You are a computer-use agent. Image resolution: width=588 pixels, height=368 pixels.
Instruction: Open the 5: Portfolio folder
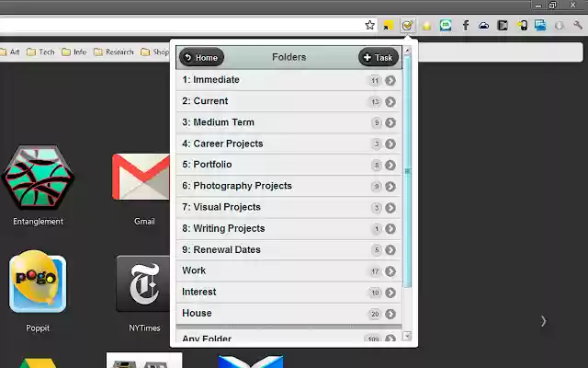pyautogui.click(x=288, y=165)
